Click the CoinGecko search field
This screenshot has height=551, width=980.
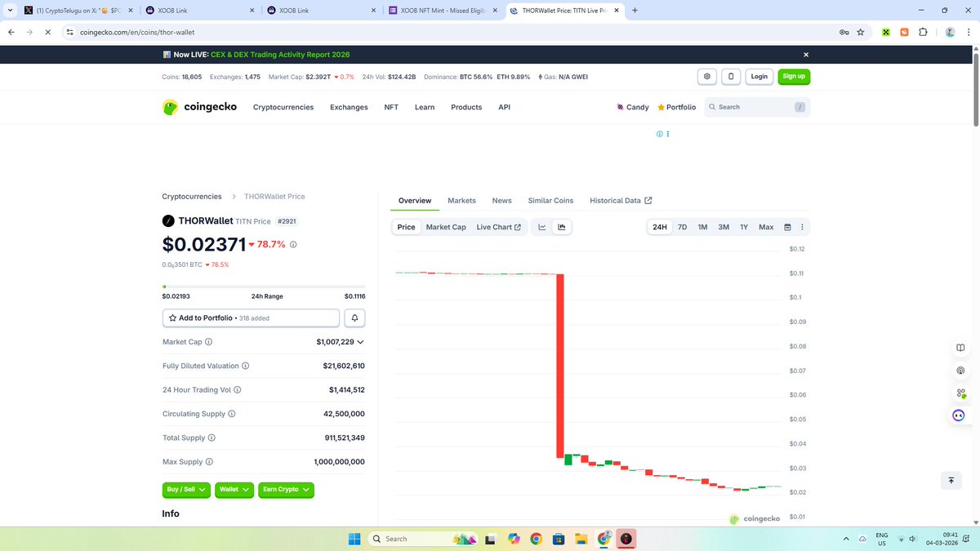pyautogui.click(x=757, y=107)
